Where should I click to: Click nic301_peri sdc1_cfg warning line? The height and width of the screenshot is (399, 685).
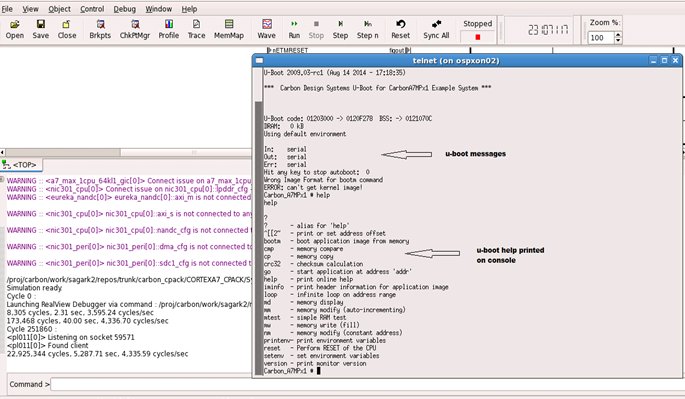pos(129,263)
